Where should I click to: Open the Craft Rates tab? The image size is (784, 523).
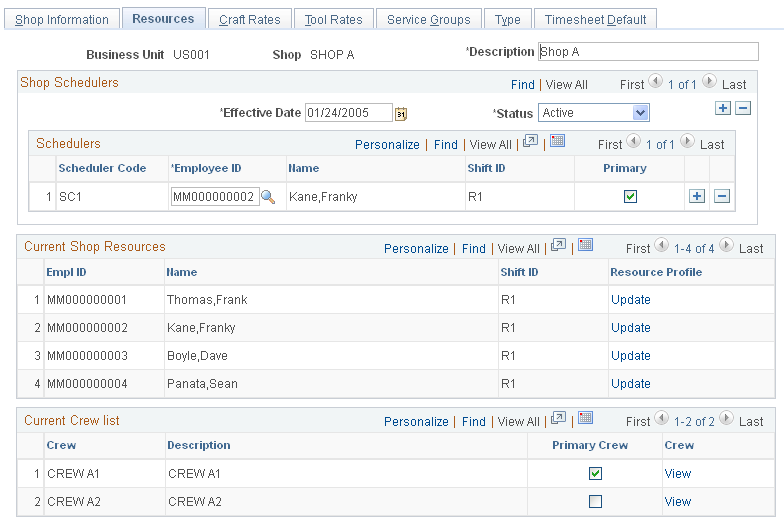pos(250,20)
